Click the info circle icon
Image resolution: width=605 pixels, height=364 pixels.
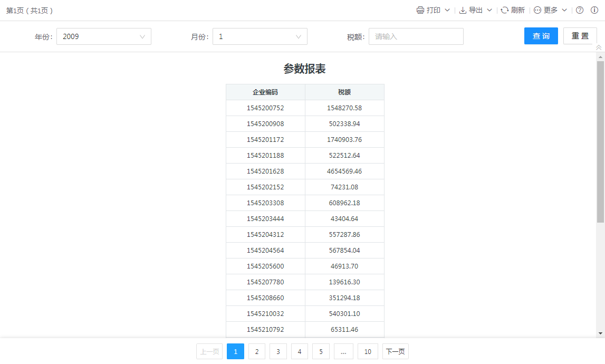tap(594, 10)
